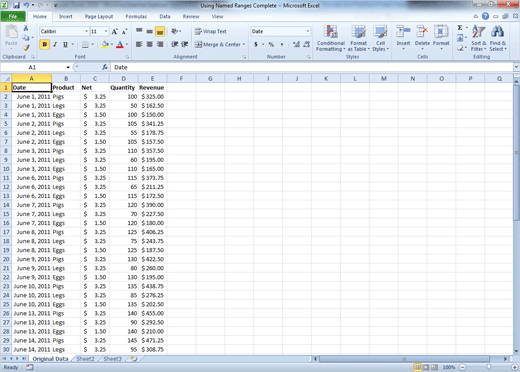Open Cell Styles gallery
520x372 pixels.
click(x=380, y=38)
